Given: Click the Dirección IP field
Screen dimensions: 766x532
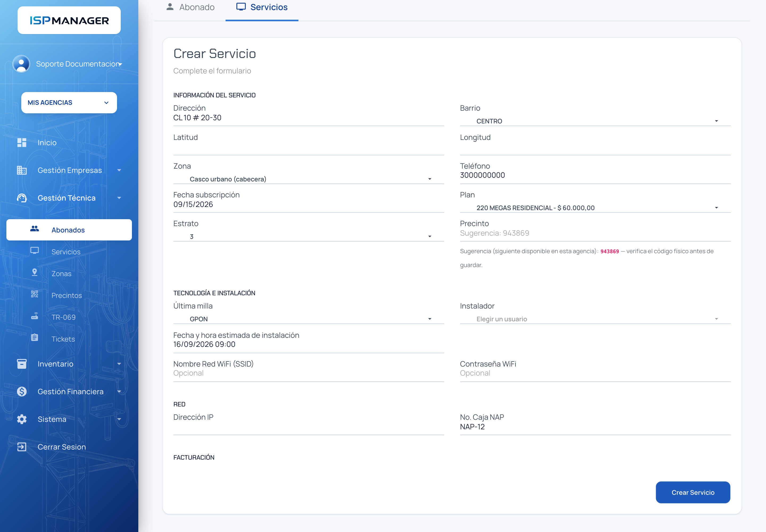Looking at the screenshot, I should point(309,427).
